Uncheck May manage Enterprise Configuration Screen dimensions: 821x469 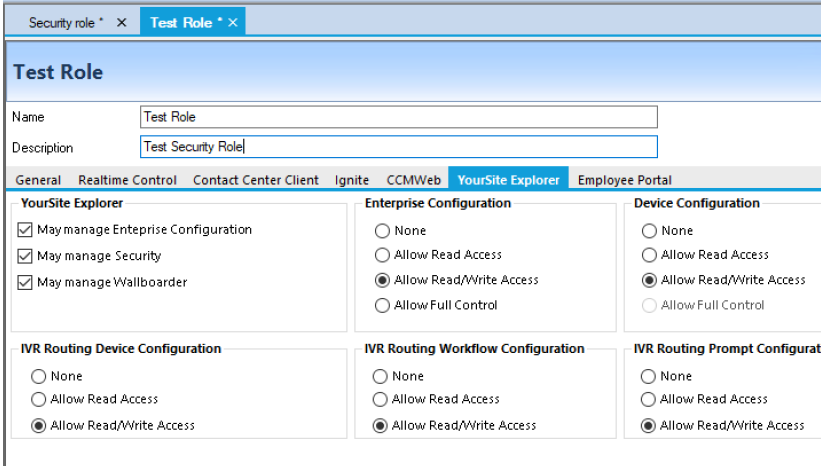(x=26, y=230)
